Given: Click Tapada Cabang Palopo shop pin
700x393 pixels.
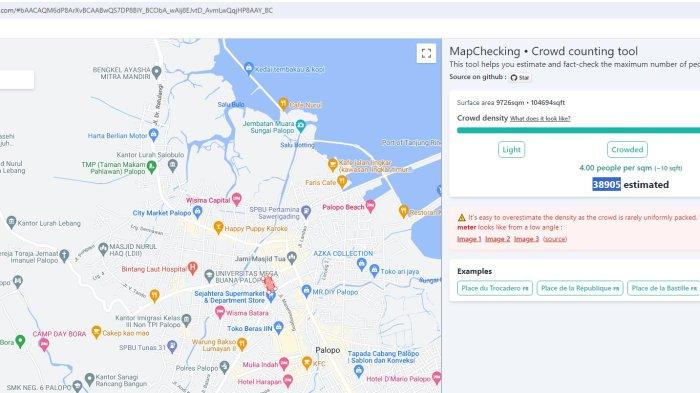Looking at the screenshot, I should point(358,371).
